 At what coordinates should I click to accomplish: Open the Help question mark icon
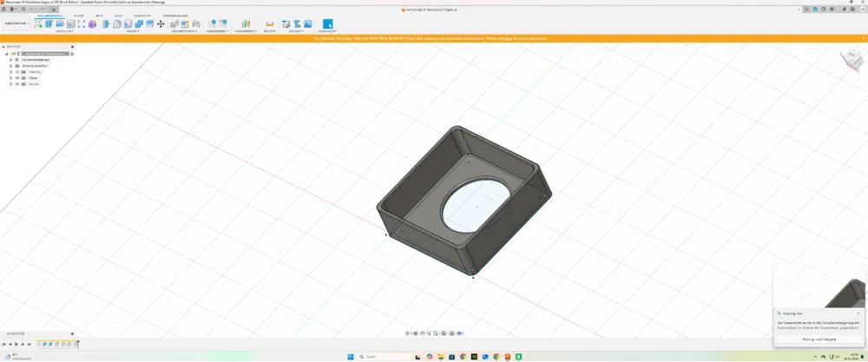point(852,9)
